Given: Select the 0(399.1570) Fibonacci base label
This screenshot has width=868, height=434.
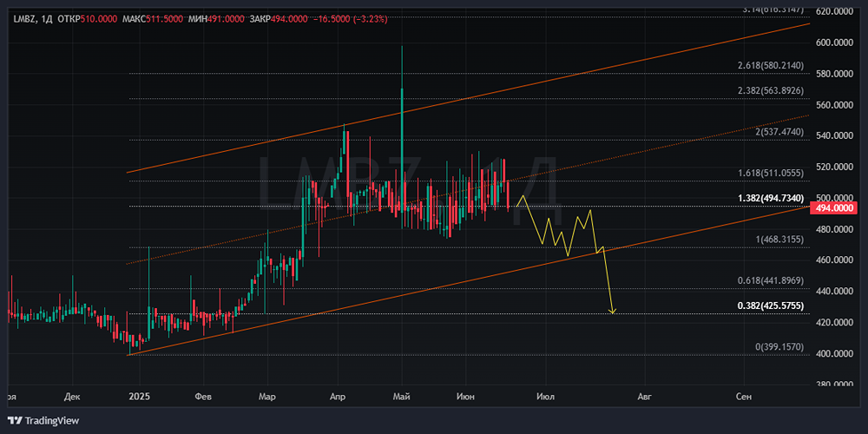Looking at the screenshot, I should [x=779, y=346].
